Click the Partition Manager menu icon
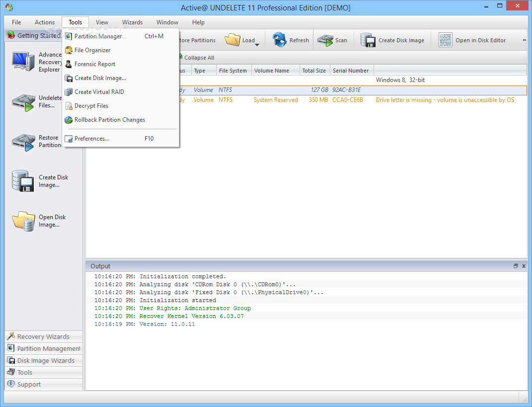Image resolution: width=532 pixels, height=407 pixels. pos(69,36)
